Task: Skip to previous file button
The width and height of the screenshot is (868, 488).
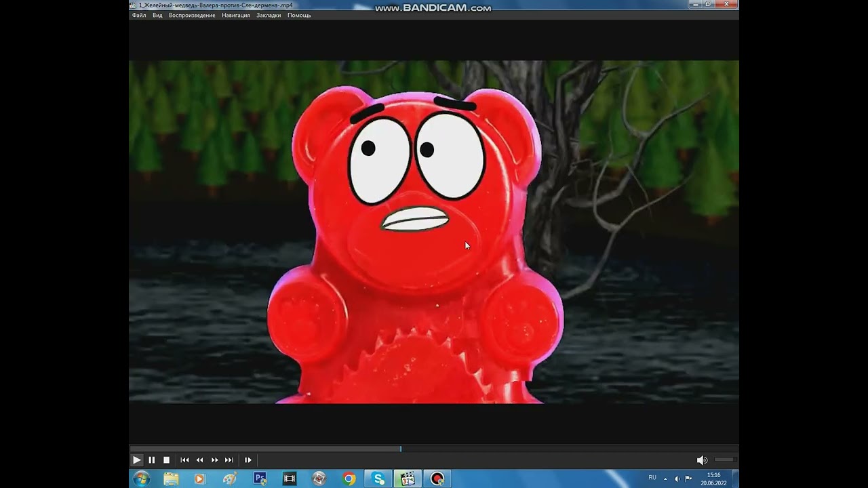Action: [184, 460]
